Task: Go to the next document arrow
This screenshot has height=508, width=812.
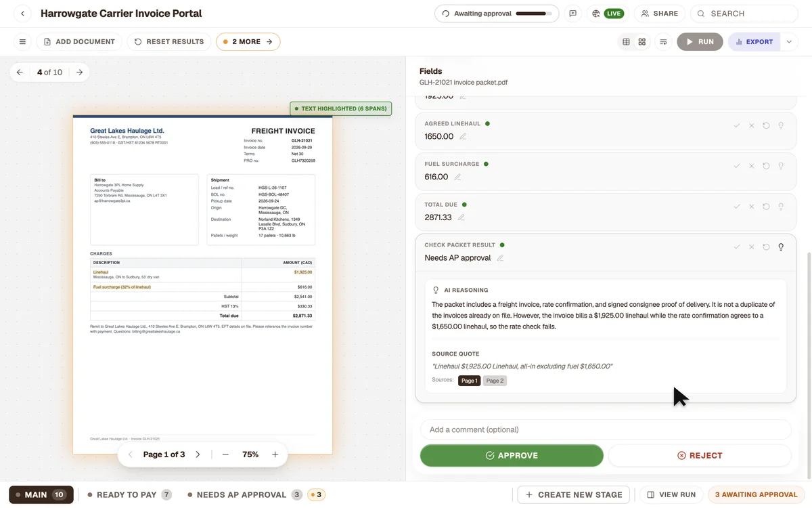Action: pyautogui.click(x=79, y=72)
